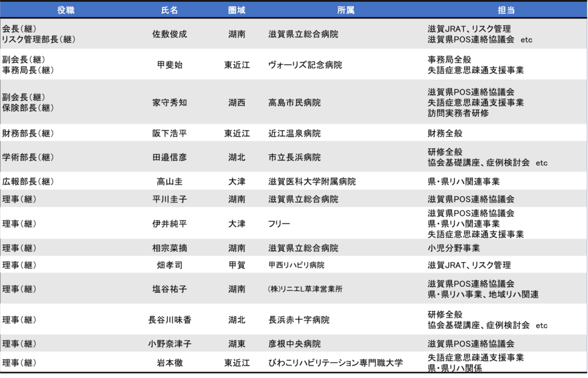Click 長浜赤十字病院 affiliation cell

299,320
